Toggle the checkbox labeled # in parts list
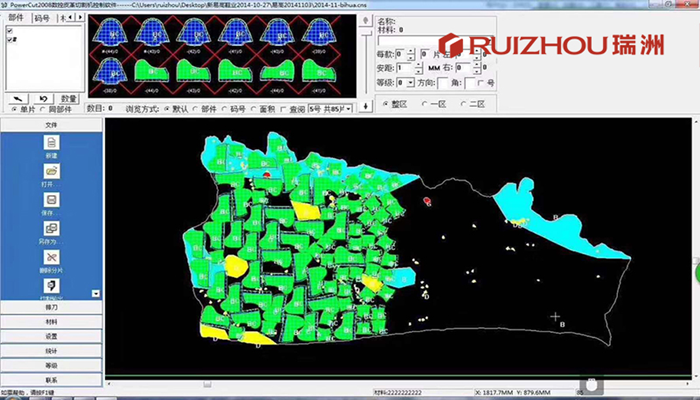 10,40
